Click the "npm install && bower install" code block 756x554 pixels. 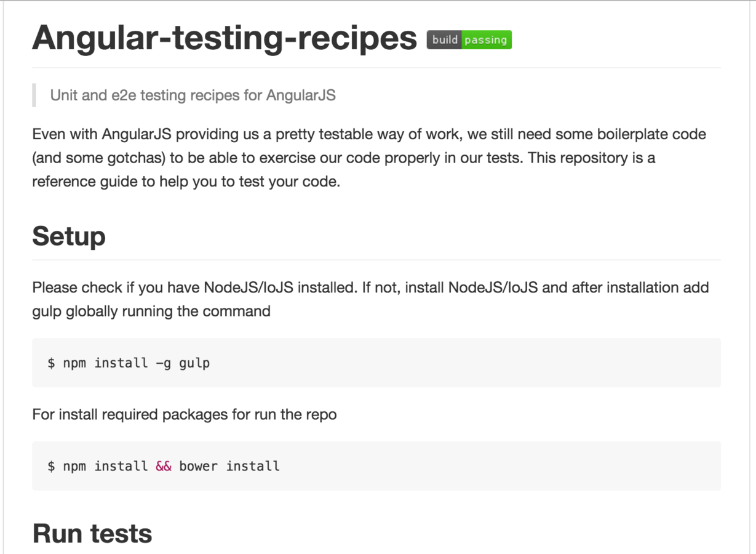coord(376,466)
